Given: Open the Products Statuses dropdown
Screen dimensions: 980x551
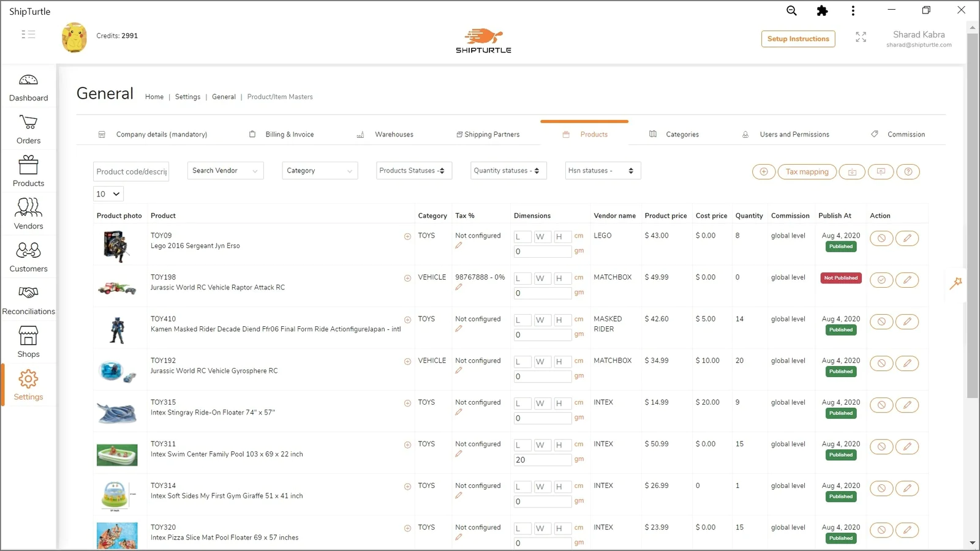Looking at the screenshot, I should (x=413, y=171).
